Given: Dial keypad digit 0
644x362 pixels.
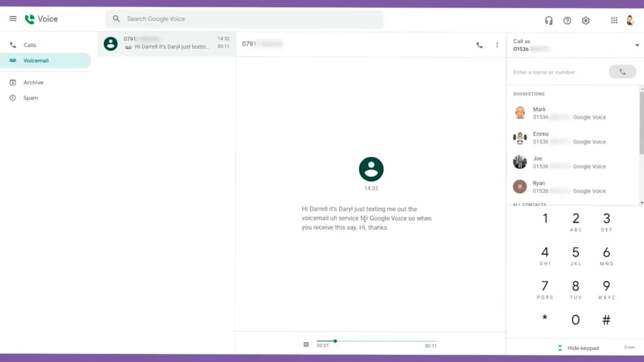Looking at the screenshot, I should tap(576, 320).
